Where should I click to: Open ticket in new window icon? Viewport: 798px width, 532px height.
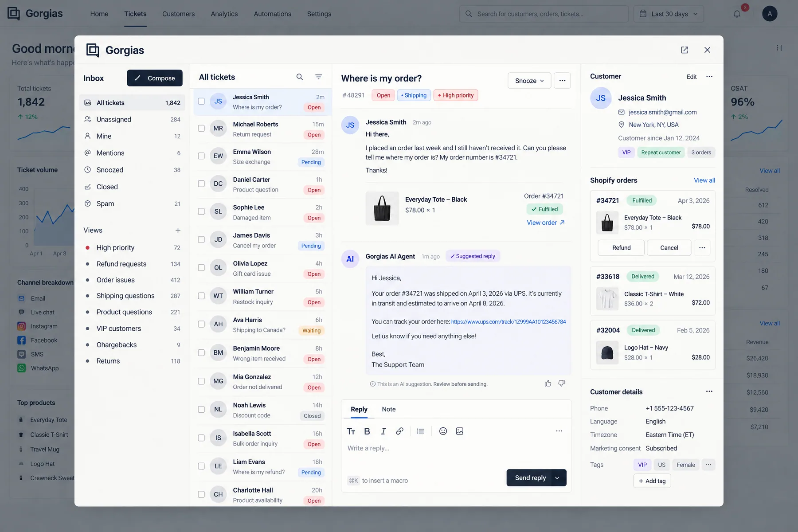coord(685,50)
